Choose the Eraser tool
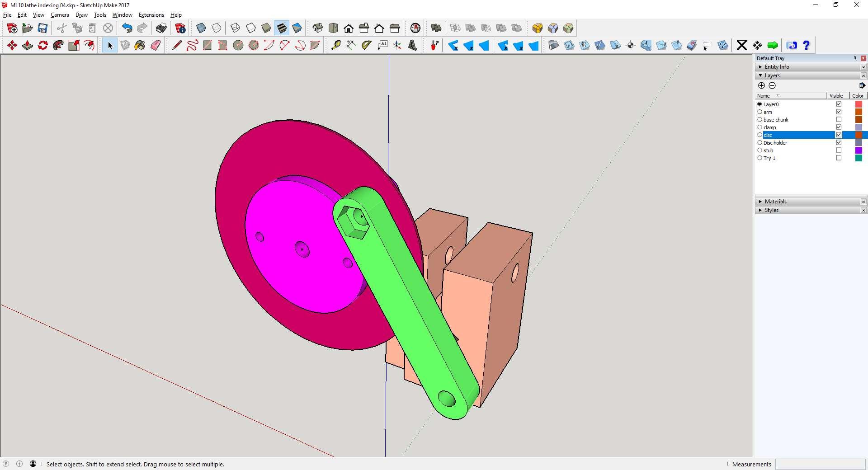Image resolution: width=868 pixels, height=470 pixels. 156,45
